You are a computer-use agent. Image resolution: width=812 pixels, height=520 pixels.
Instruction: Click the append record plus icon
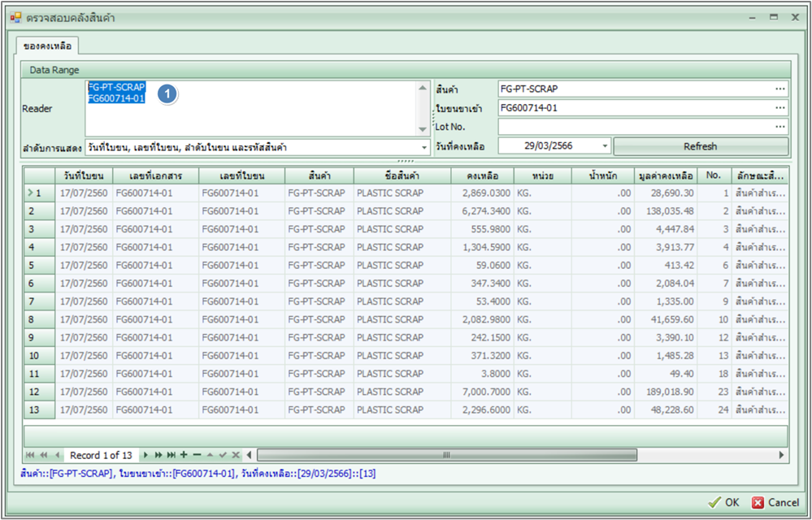184,455
